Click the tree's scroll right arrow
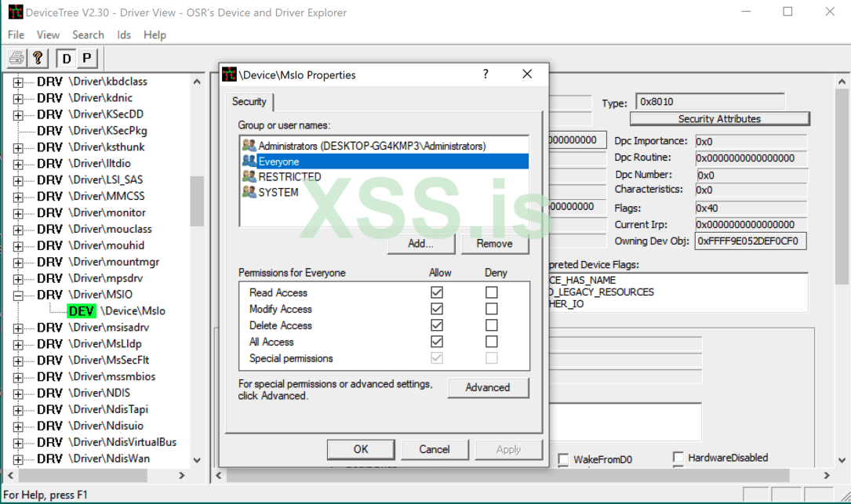The image size is (851, 504). (182, 475)
